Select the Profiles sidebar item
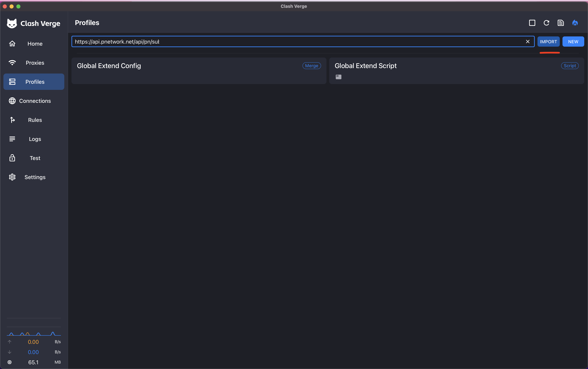 [x=34, y=82]
